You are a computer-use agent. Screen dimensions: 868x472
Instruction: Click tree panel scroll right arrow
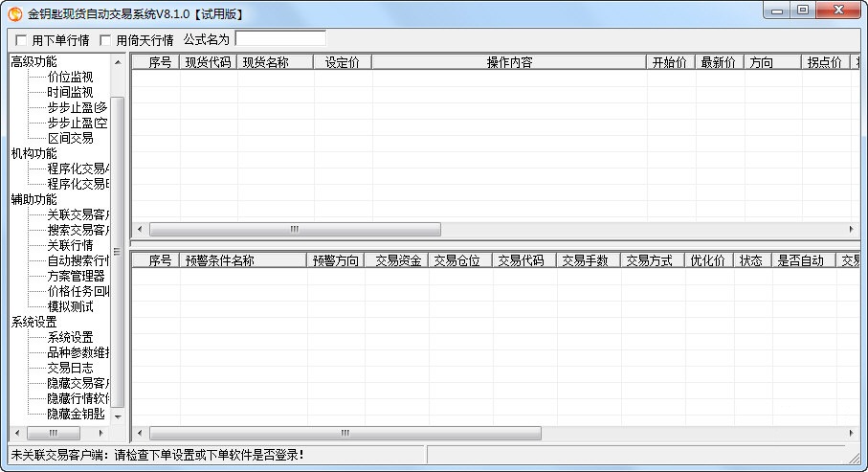pyautogui.click(x=100, y=433)
